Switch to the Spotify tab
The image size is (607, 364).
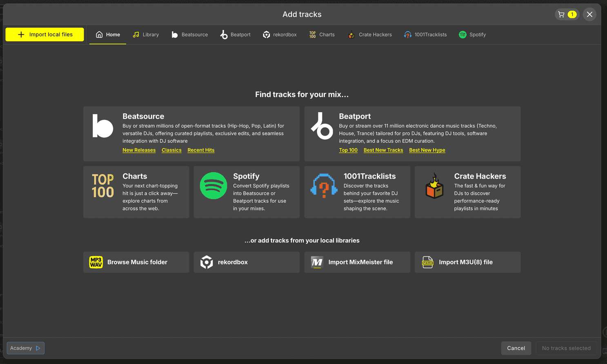(472, 35)
